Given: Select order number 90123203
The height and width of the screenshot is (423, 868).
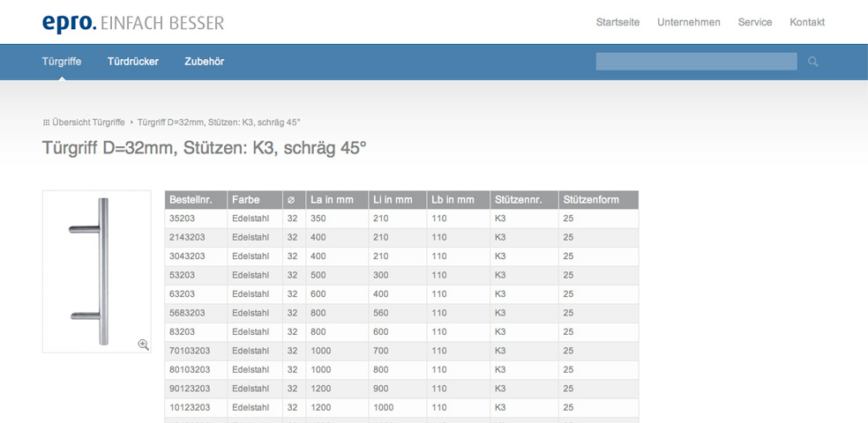Looking at the screenshot, I should [x=190, y=388].
